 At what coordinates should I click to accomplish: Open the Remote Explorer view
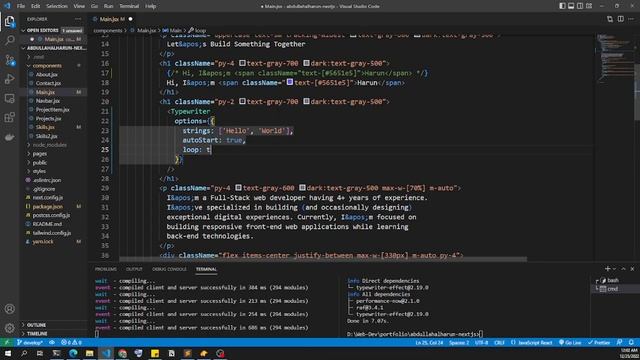pyautogui.click(x=9, y=98)
